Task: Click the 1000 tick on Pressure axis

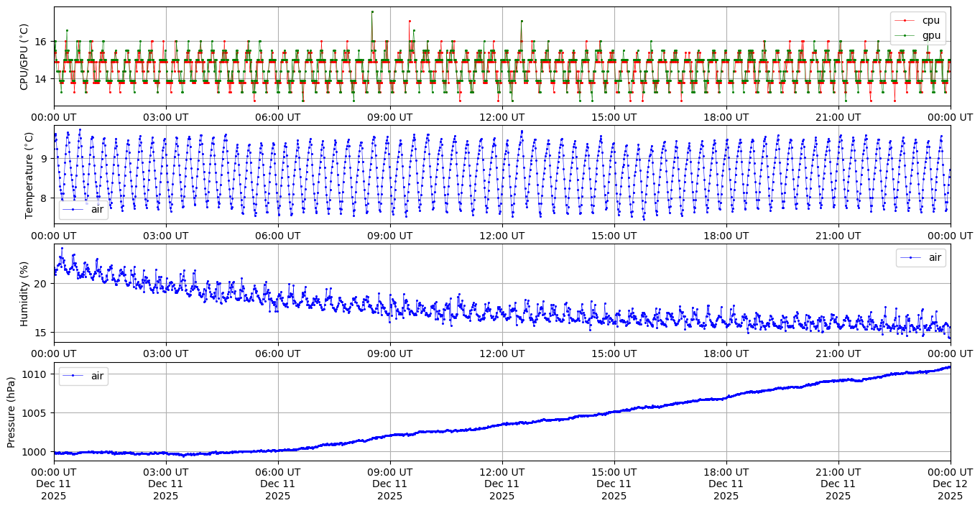Action: click(x=34, y=452)
